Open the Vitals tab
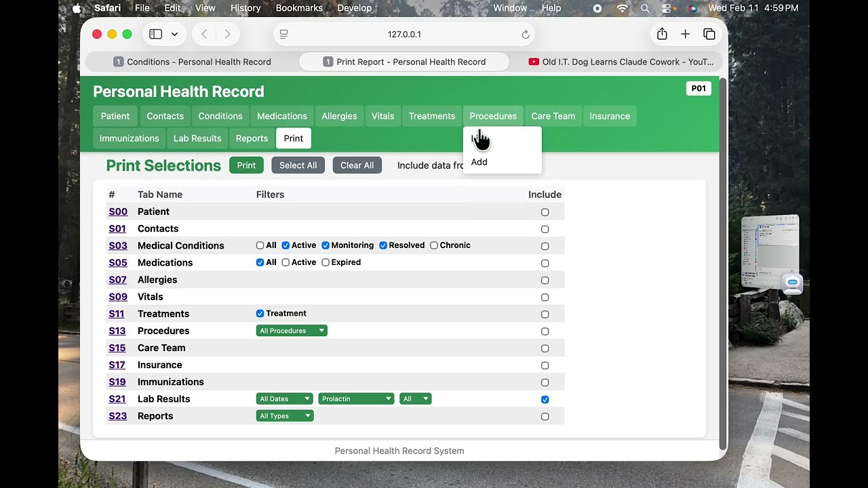This screenshot has height=488, width=868. pyautogui.click(x=382, y=116)
